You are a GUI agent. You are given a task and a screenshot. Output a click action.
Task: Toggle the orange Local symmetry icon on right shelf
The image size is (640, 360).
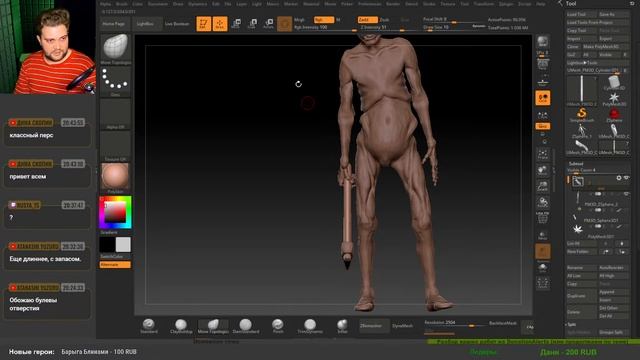pos(543,98)
